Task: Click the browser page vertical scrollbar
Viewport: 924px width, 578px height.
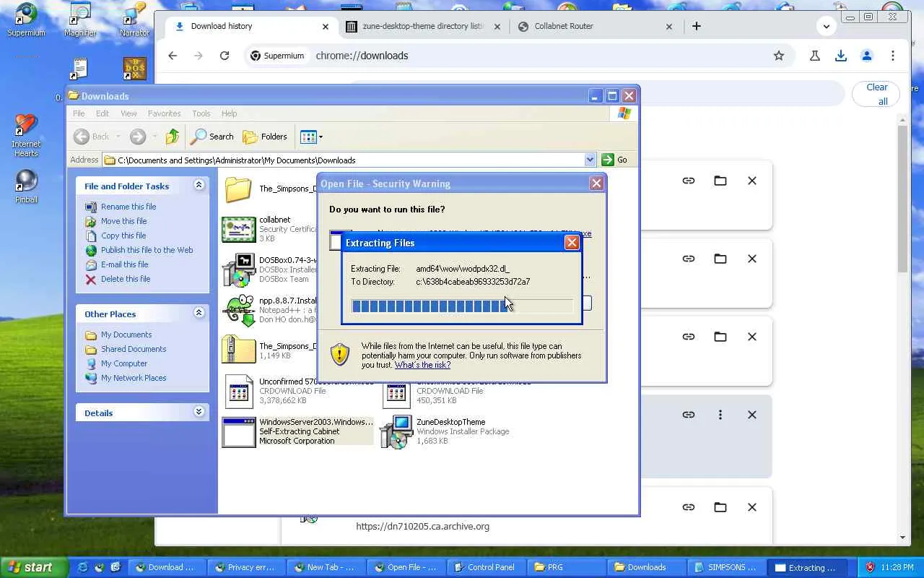Action: (x=902, y=198)
